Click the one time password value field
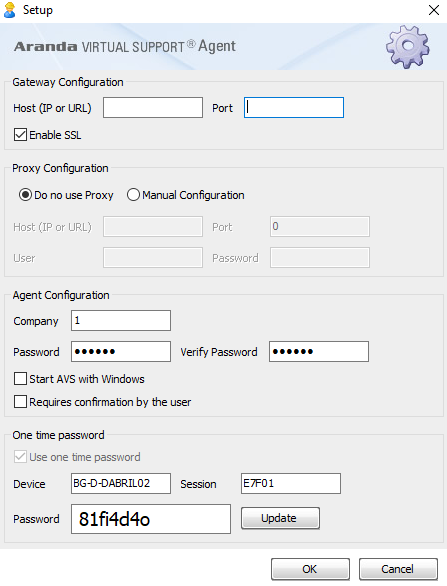Viewport: 447px width, 586px height. tap(151, 519)
